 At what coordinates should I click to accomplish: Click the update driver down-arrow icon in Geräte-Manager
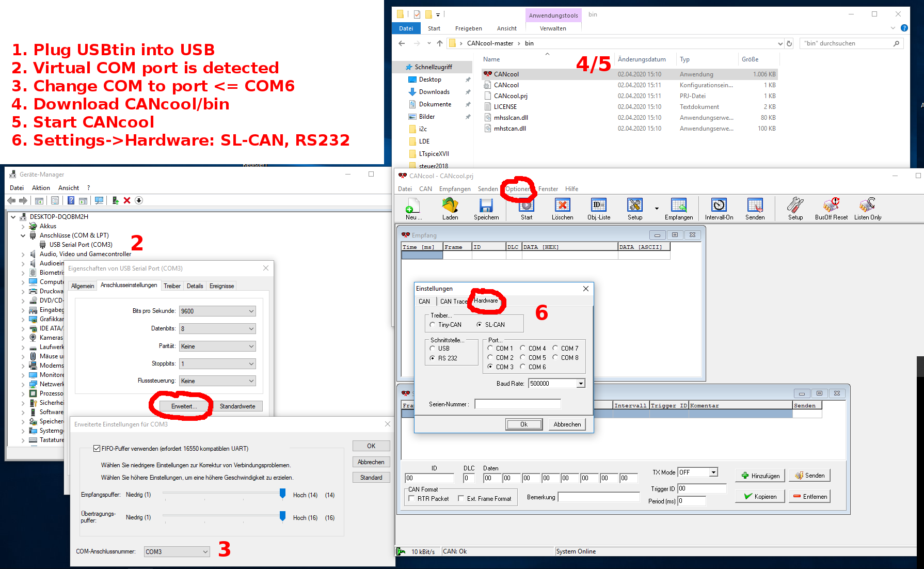coord(139,200)
